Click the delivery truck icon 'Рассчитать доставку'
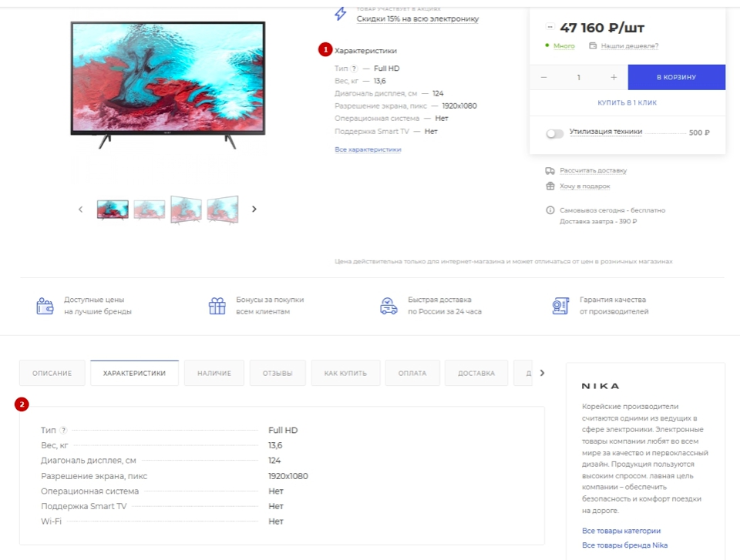 (550, 171)
